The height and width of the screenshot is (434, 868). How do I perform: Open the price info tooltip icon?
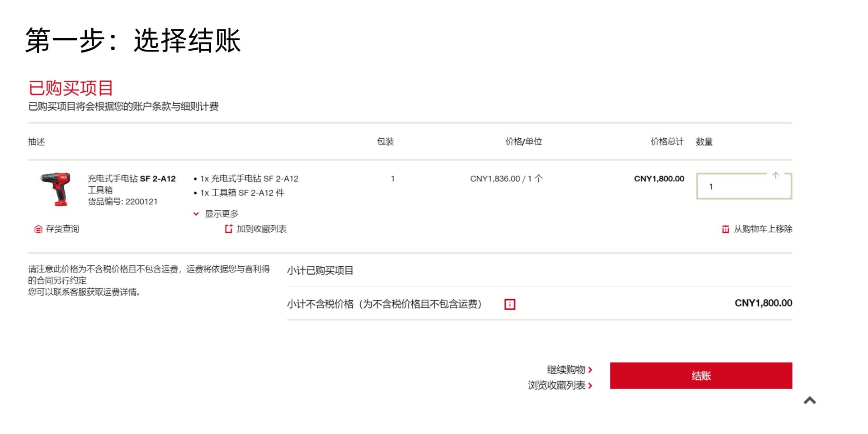click(x=510, y=304)
